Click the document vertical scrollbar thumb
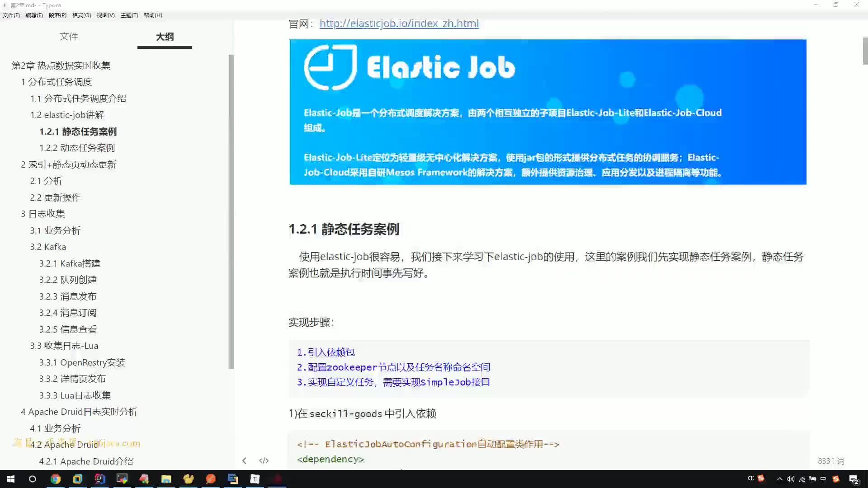 865,51
